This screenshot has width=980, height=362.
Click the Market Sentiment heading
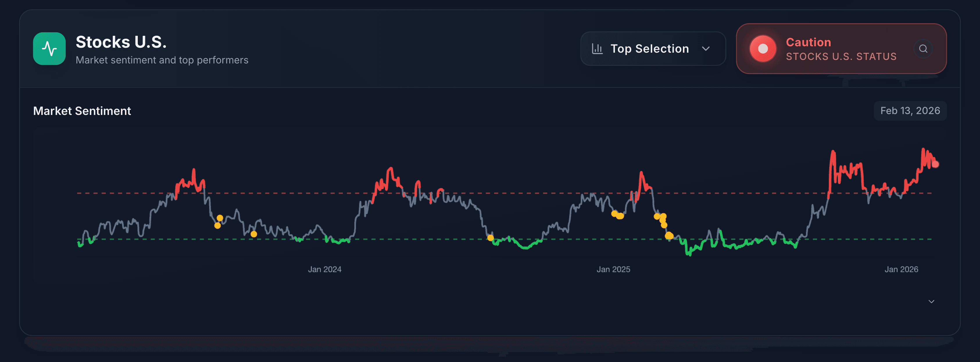(82, 111)
